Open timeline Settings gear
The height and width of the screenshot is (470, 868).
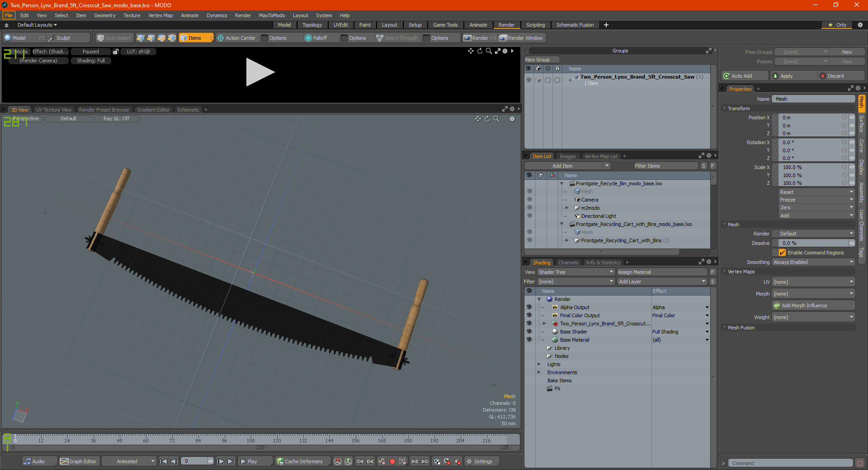pos(469,461)
